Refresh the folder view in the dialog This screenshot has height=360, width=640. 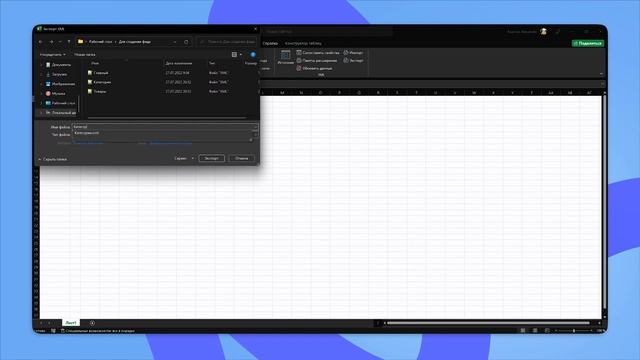tap(186, 42)
